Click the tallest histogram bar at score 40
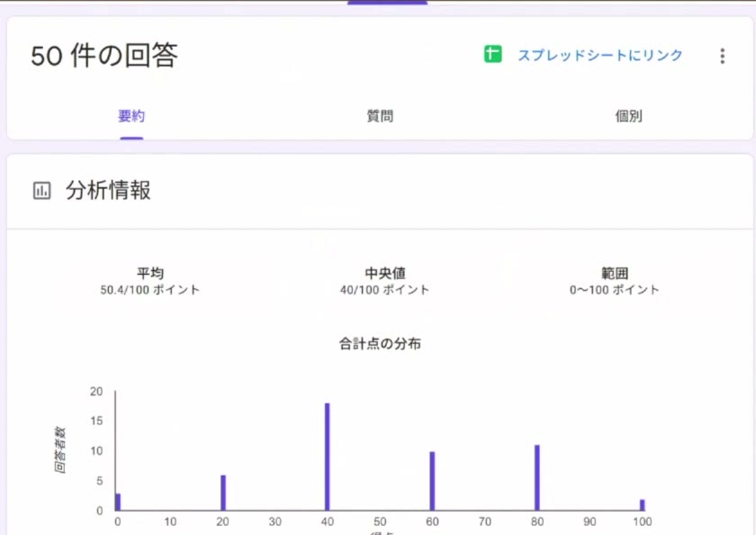Image resolution: width=756 pixels, height=535 pixels. point(328,457)
